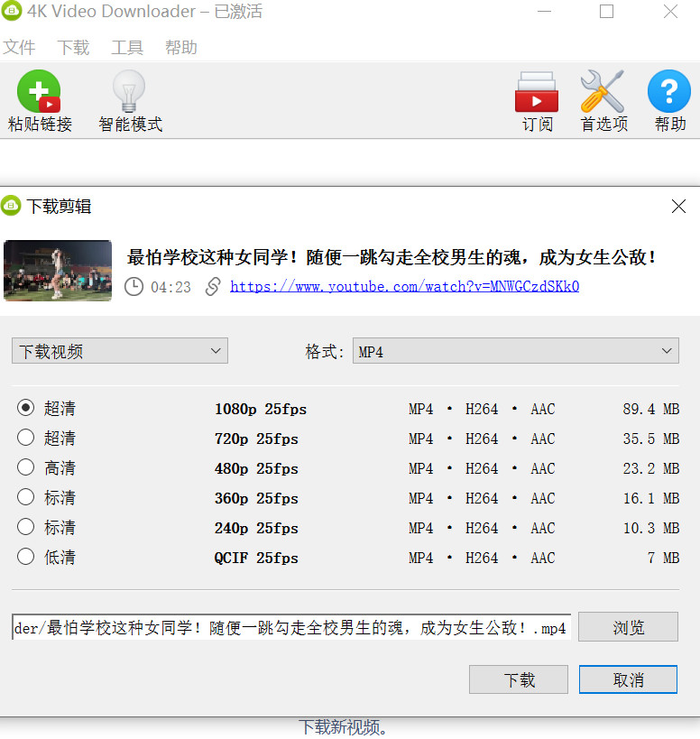This screenshot has height=739, width=700.
Task: Click the Paste Link (粘贴链接) icon
Action: click(x=39, y=92)
